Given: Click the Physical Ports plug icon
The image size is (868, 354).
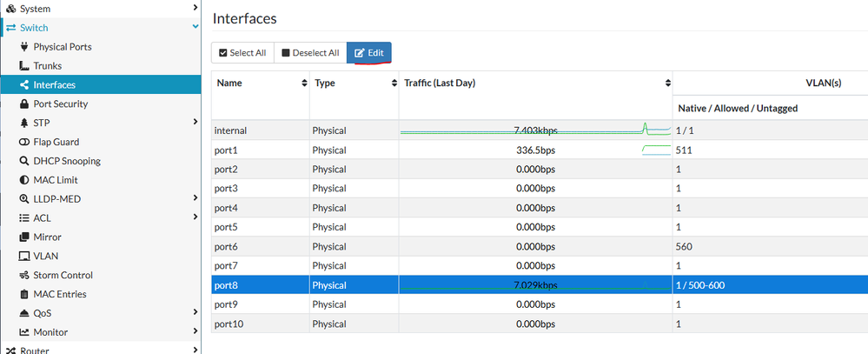Looking at the screenshot, I should [x=24, y=47].
